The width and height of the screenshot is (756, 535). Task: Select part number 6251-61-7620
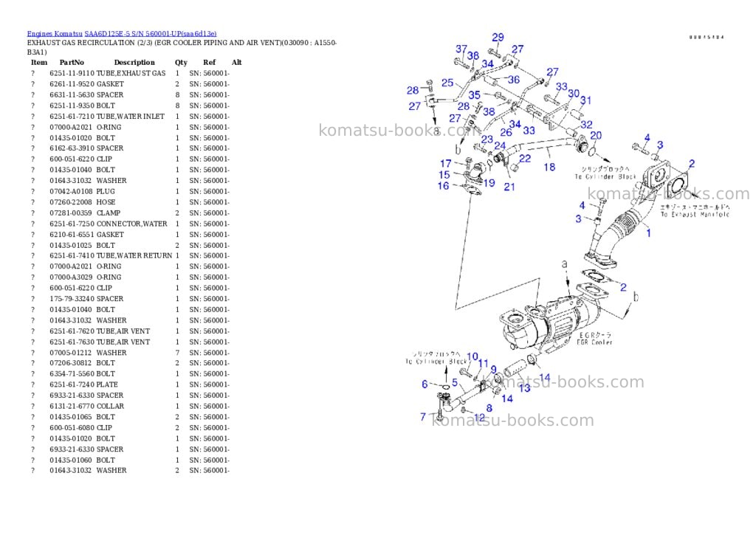coord(72,331)
